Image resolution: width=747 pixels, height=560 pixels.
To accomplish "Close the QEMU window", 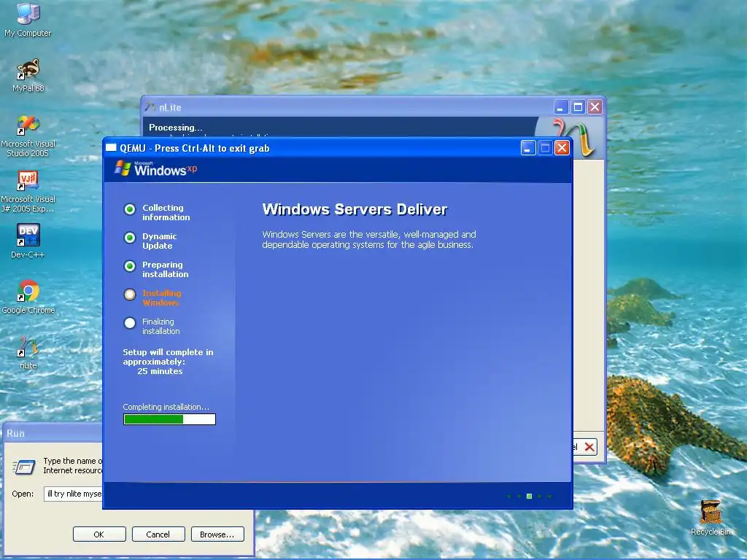I will [x=562, y=148].
